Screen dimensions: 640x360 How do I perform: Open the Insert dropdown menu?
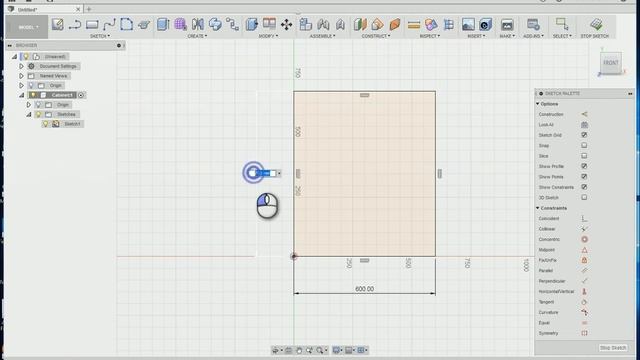coord(476,36)
